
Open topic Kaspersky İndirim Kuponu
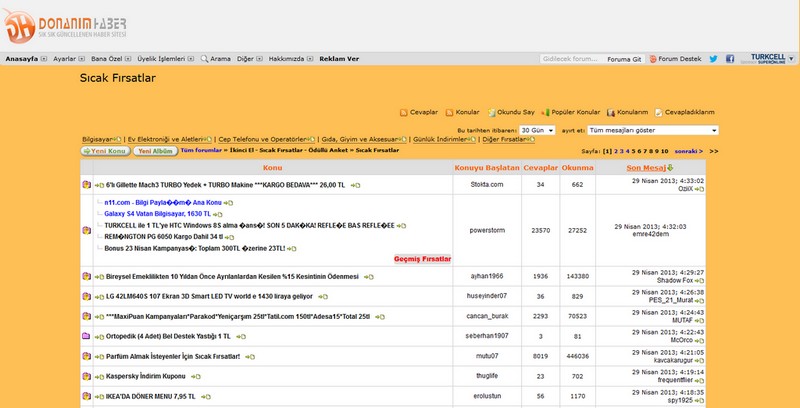tap(145, 376)
